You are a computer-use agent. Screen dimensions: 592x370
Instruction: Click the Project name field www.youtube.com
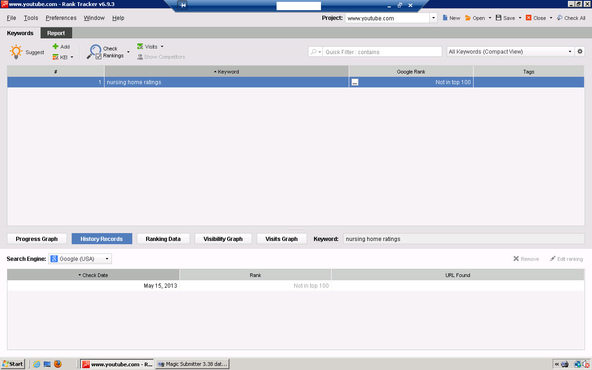(387, 18)
